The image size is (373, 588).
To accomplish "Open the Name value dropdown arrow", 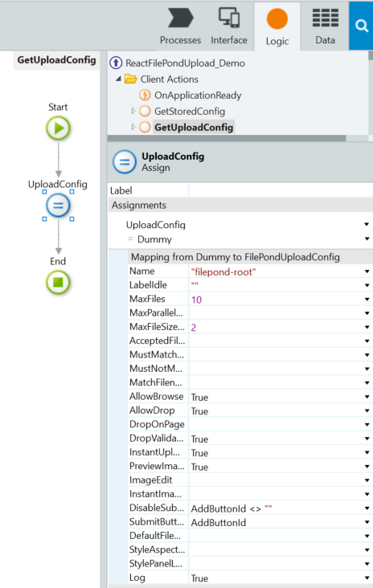I will [x=367, y=272].
